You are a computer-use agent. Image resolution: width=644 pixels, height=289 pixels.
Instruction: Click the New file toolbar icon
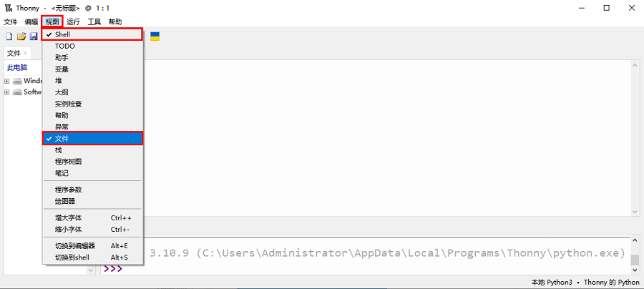[9, 36]
